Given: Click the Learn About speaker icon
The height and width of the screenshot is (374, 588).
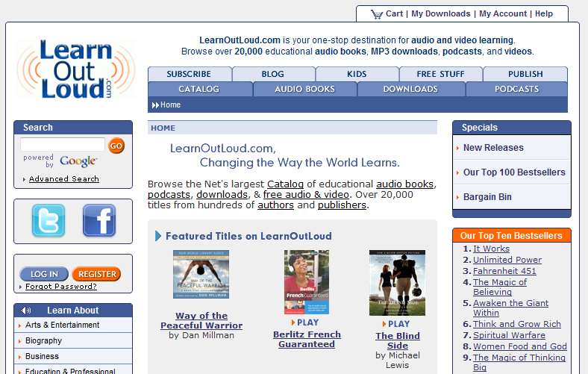Looking at the screenshot, I should 25,311.
